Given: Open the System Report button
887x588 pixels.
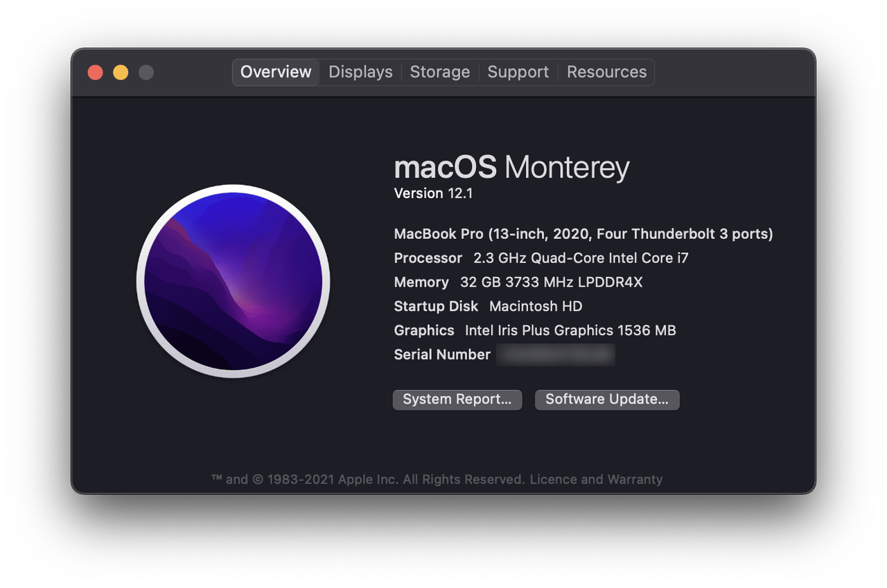Looking at the screenshot, I should click(457, 400).
